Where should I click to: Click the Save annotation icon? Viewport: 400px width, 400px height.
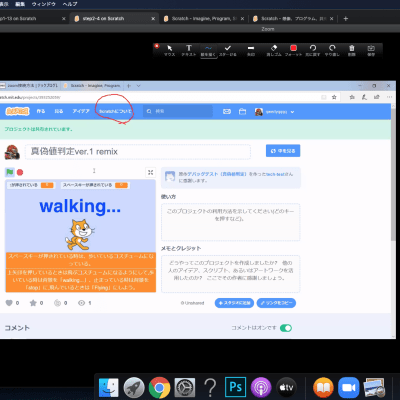(371, 50)
